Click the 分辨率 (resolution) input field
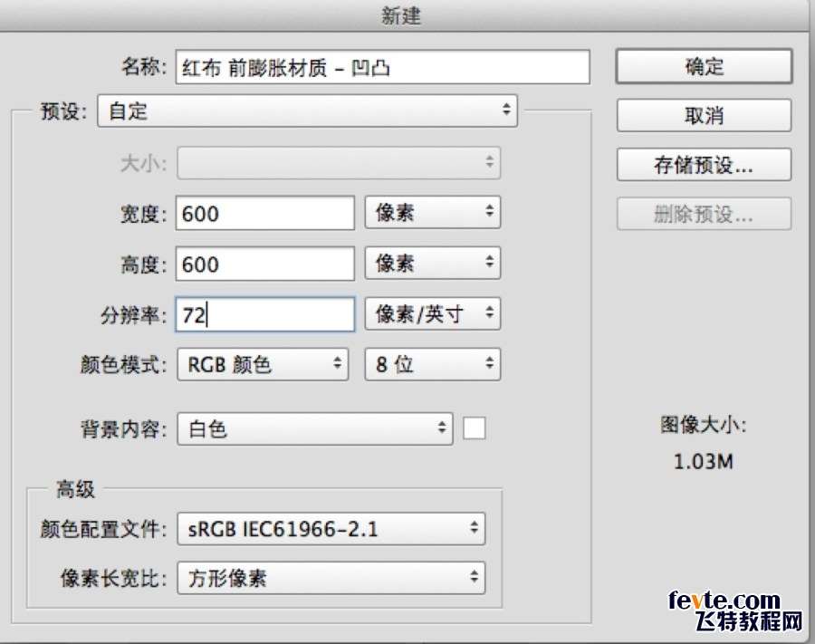 (264, 314)
